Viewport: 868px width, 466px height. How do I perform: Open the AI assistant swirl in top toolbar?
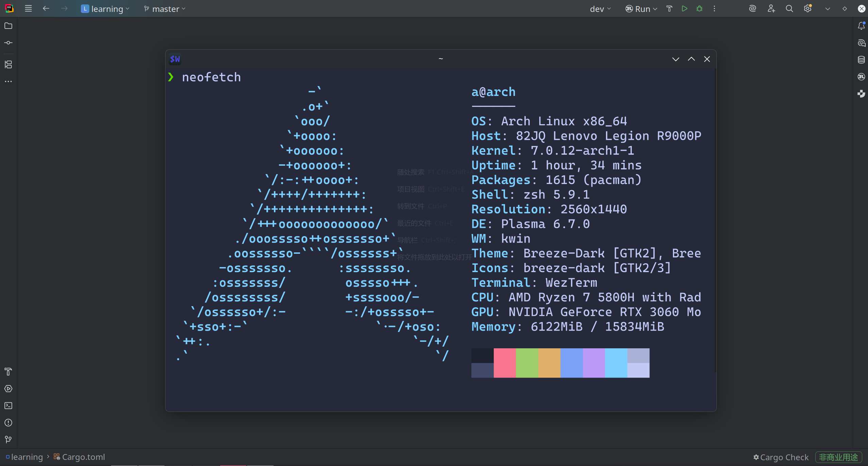click(x=752, y=9)
